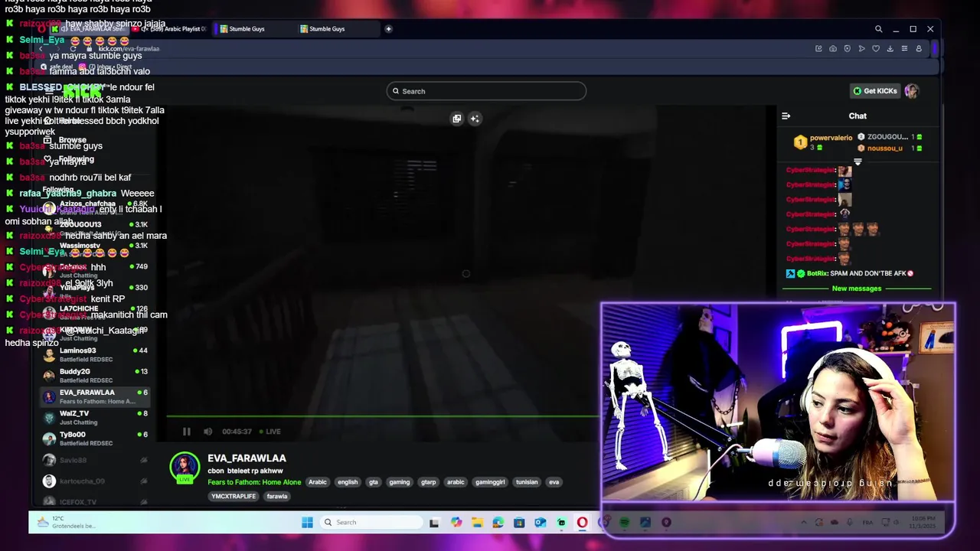Click the browser snapshot camera icon
Image resolution: width=980 pixels, height=551 pixels.
833,48
